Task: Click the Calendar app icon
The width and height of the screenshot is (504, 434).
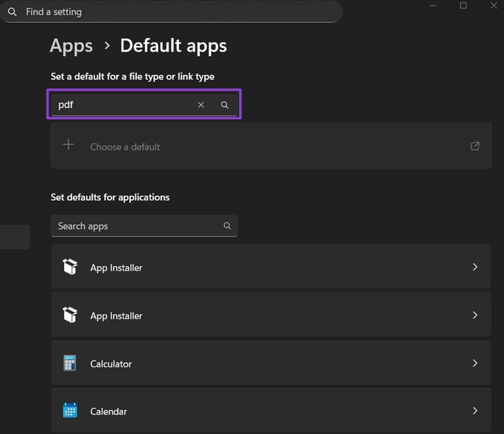Action: [x=70, y=411]
